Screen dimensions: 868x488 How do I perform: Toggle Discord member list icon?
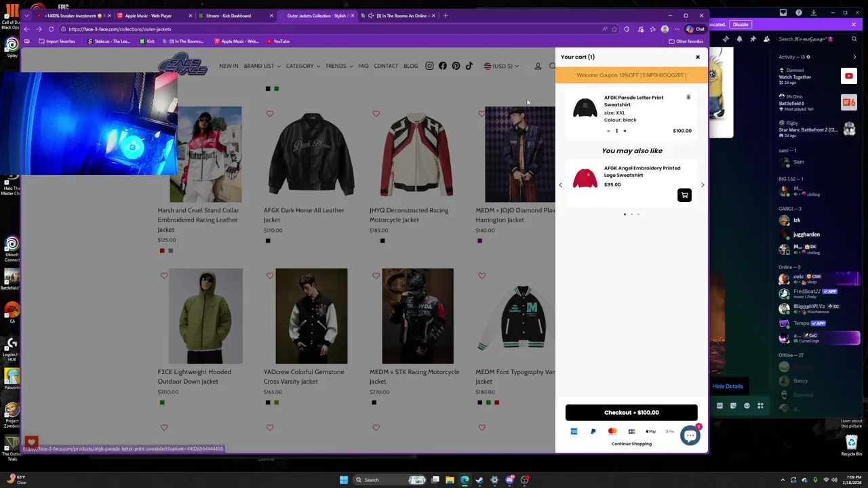tap(766, 39)
